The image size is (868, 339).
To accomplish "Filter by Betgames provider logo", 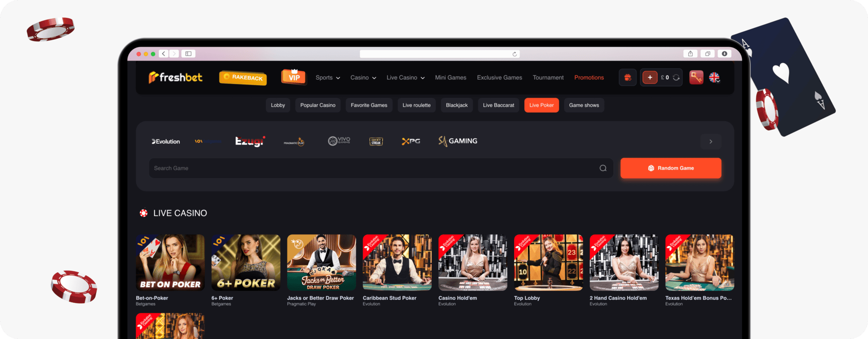I will tap(207, 141).
